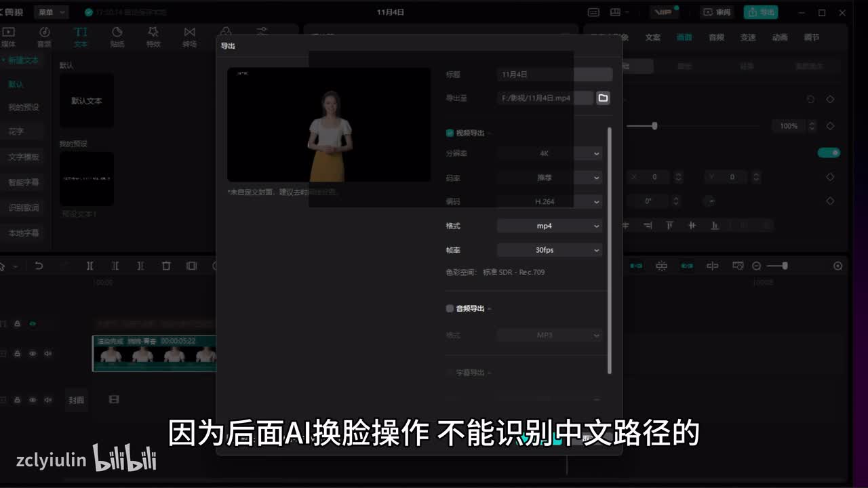Click the 封面 cover button on timeline
Image resolution: width=868 pixels, height=488 pixels.
point(77,400)
